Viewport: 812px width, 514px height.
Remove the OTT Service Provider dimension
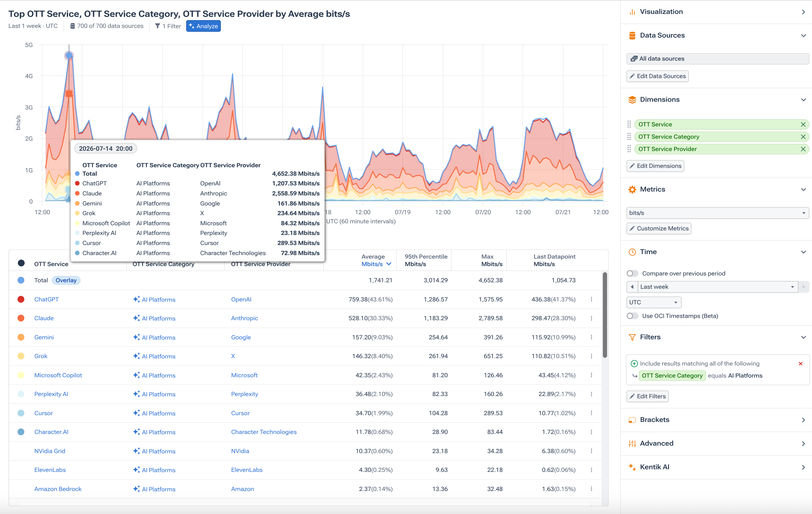click(x=803, y=149)
